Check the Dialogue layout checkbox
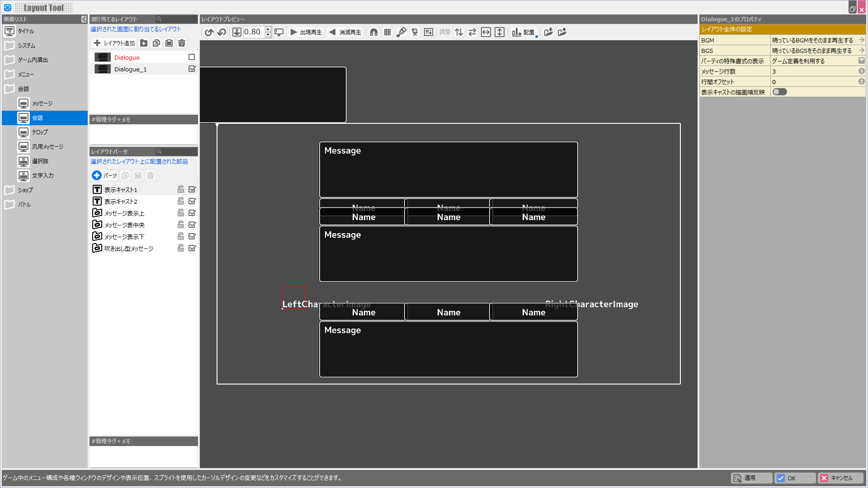Viewport: 868px width, 488px height. [192, 57]
